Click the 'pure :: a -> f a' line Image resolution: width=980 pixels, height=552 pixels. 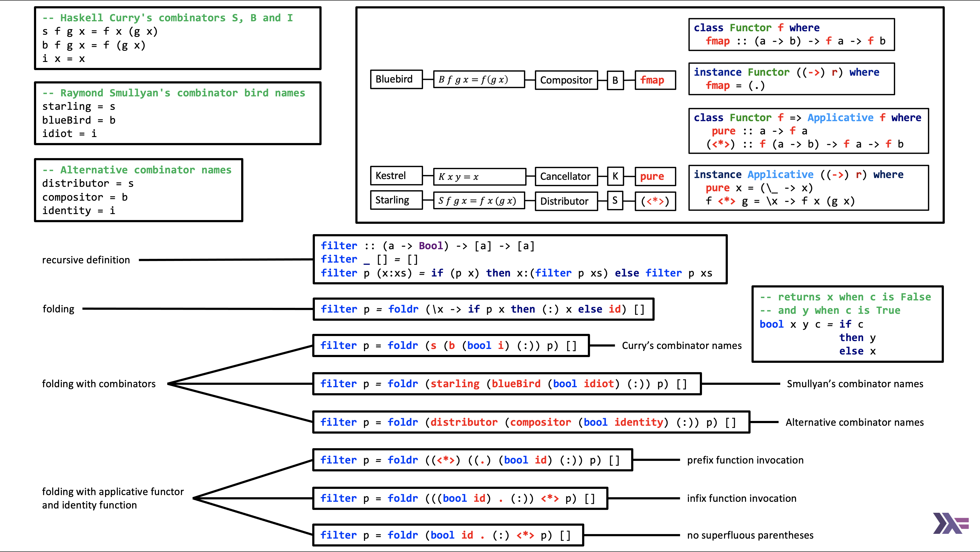click(x=759, y=131)
